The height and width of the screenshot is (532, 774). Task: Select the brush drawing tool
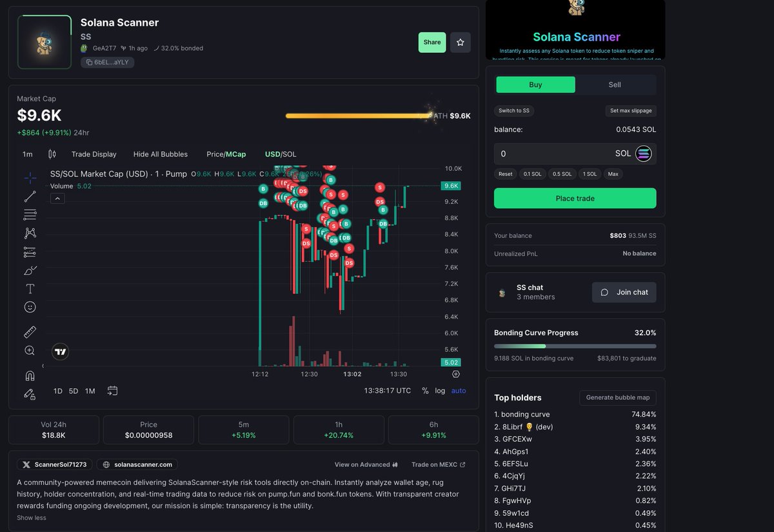tap(30, 270)
